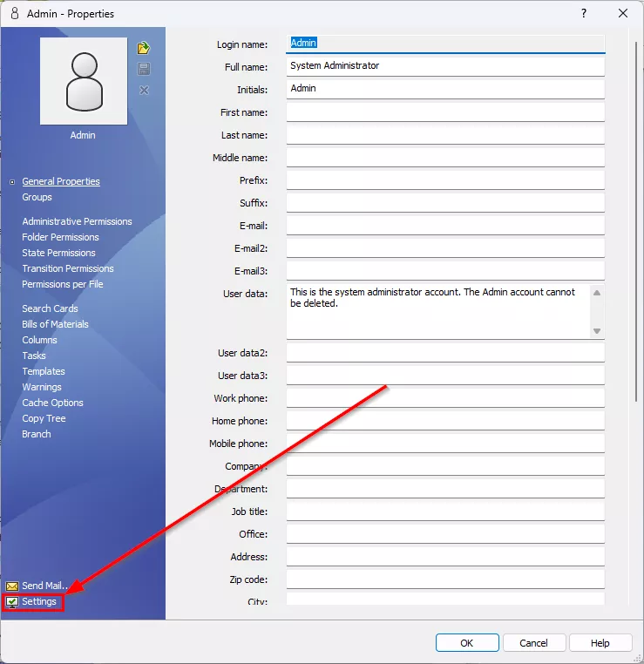Click the Send Mail envelope icon
The image size is (644, 664).
tap(12, 586)
